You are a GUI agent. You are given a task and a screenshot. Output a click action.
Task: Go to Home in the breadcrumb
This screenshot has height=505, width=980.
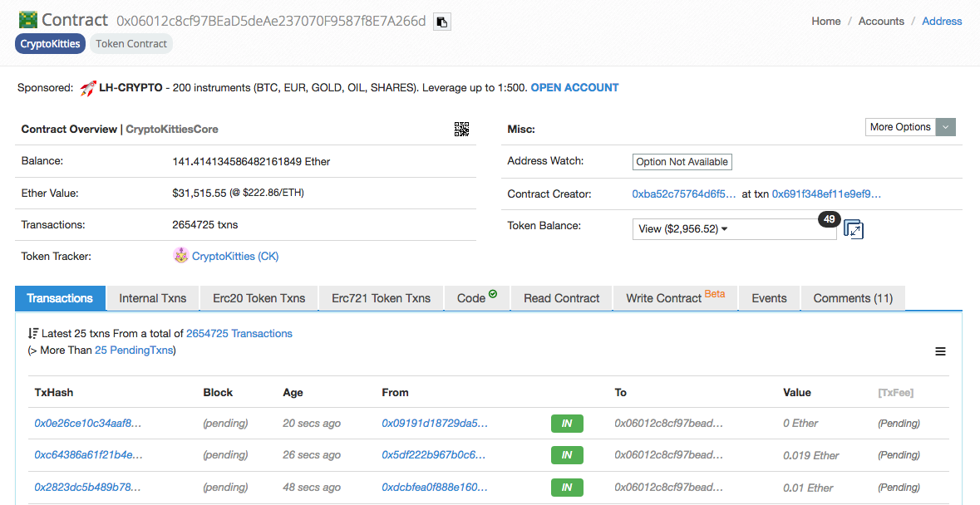tap(825, 22)
